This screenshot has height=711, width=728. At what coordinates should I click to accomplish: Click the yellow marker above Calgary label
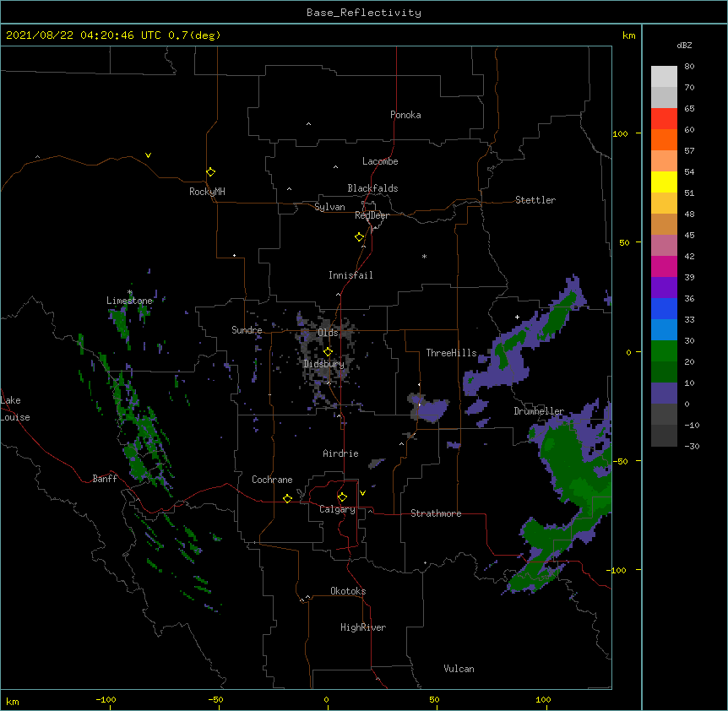tap(342, 497)
